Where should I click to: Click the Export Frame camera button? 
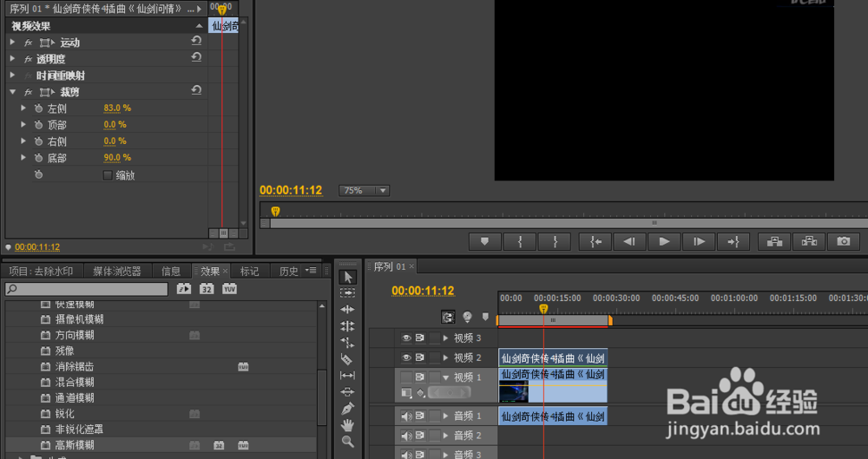click(x=843, y=241)
